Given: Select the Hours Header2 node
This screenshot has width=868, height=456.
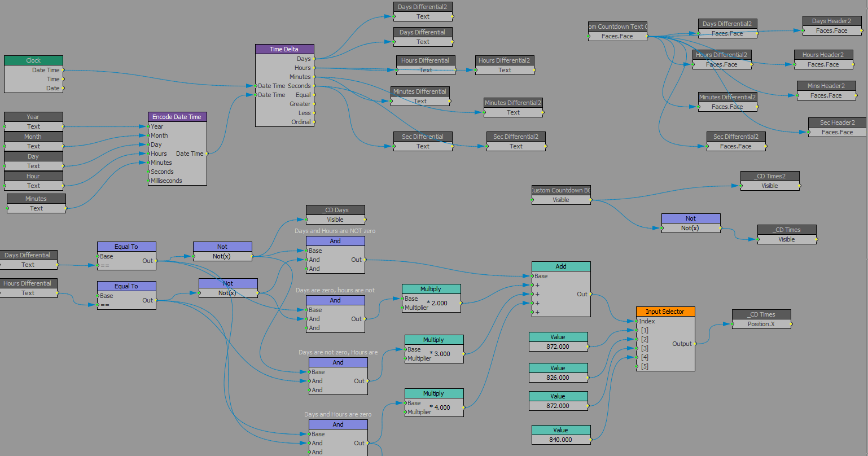Looking at the screenshot, I should point(823,59).
